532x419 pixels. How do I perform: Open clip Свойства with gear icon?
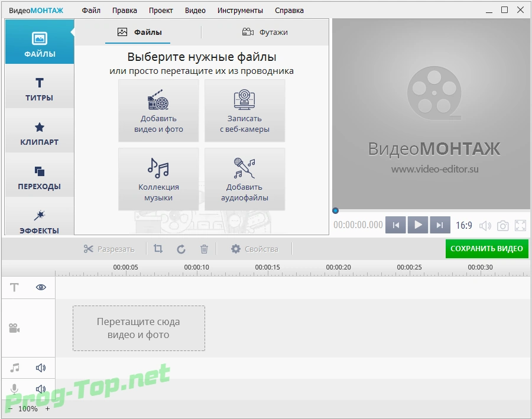pos(254,249)
